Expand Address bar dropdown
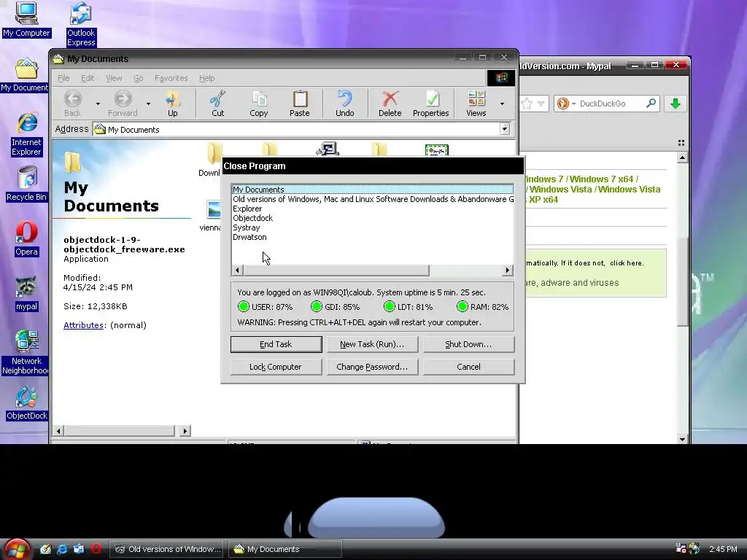The height and width of the screenshot is (560, 747). 505,128
